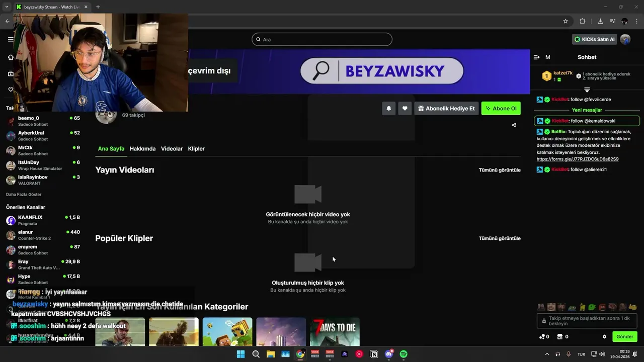The height and width of the screenshot is (362, 644).
Task: Send chat message with Gönder button
Action: click(624, 337)
